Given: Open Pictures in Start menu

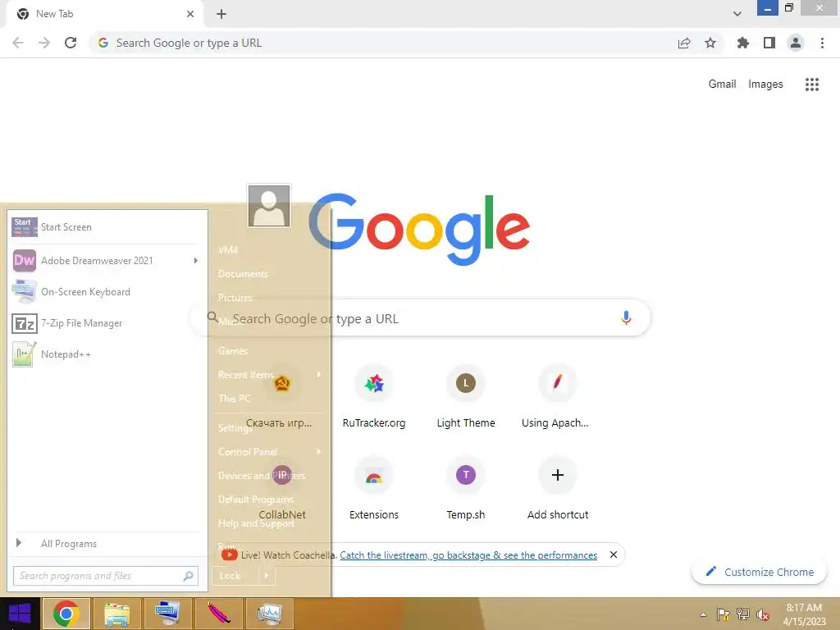Looking at the screenshot, I should (x=235, y=297).
